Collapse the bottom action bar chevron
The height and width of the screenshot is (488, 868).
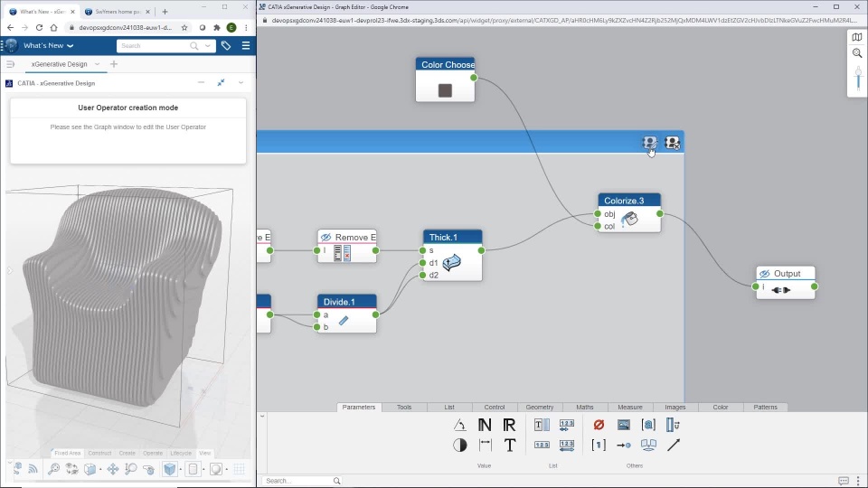(9, 462)
